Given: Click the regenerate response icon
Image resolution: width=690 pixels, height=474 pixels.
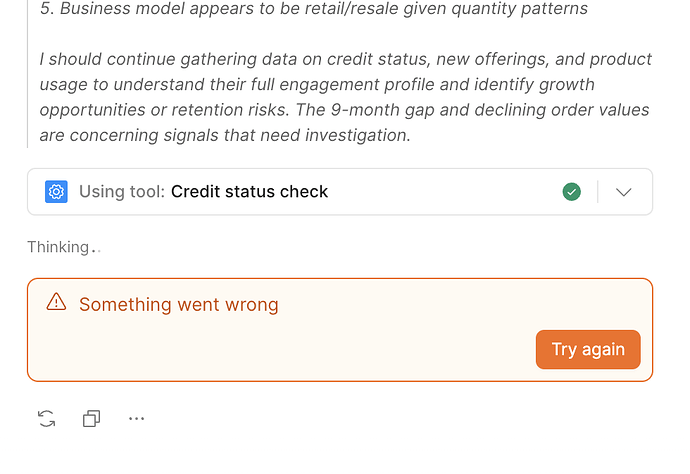Looking at the screenshot, I should tap(46, 419).
